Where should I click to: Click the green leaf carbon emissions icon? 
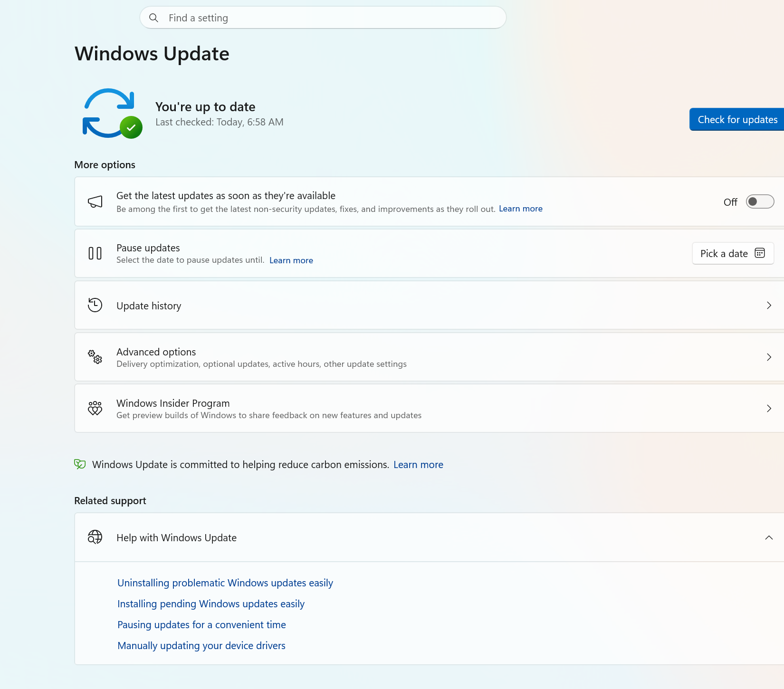tap(80, 464)
